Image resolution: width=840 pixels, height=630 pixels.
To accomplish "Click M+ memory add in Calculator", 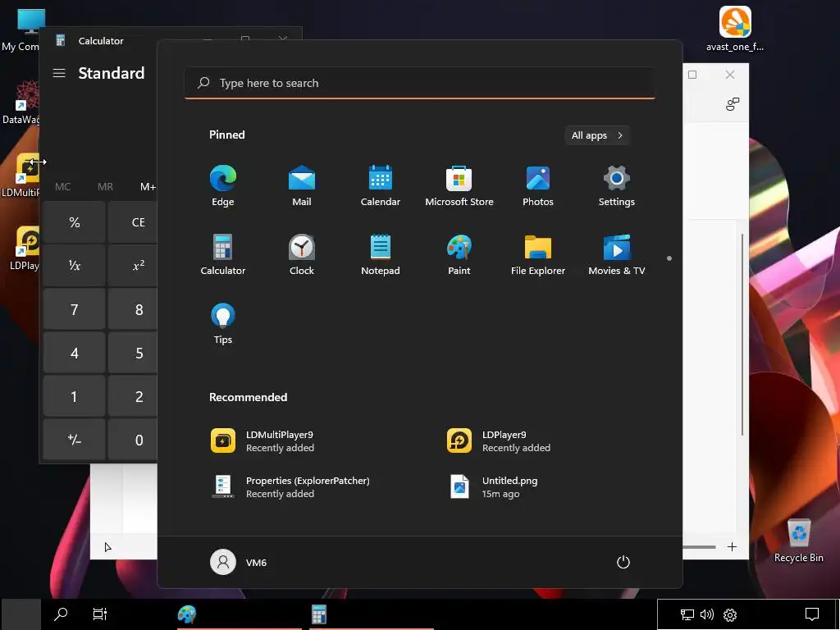I will coord(148,186).
